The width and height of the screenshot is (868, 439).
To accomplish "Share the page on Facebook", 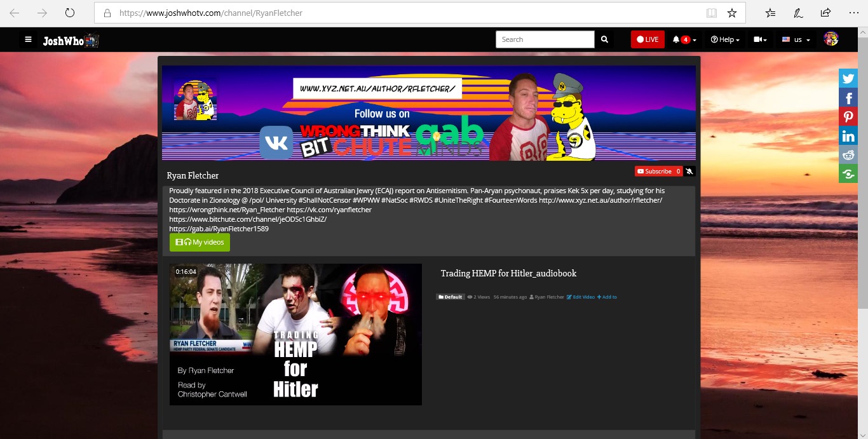I will click(848, 97).
